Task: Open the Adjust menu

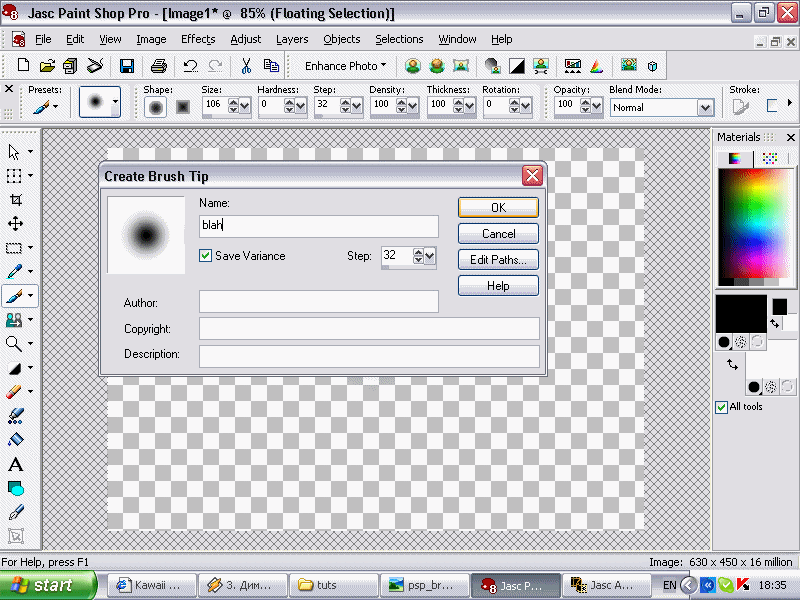Action: (x=245, y=39)
